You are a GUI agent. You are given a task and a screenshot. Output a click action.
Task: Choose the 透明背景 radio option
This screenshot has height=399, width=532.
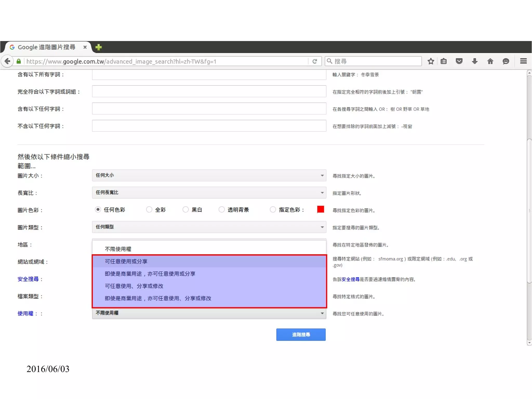222,210
